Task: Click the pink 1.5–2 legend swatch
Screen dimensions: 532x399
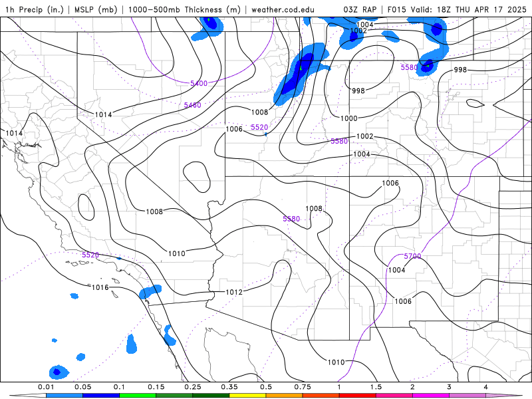Action: point(394,396)
